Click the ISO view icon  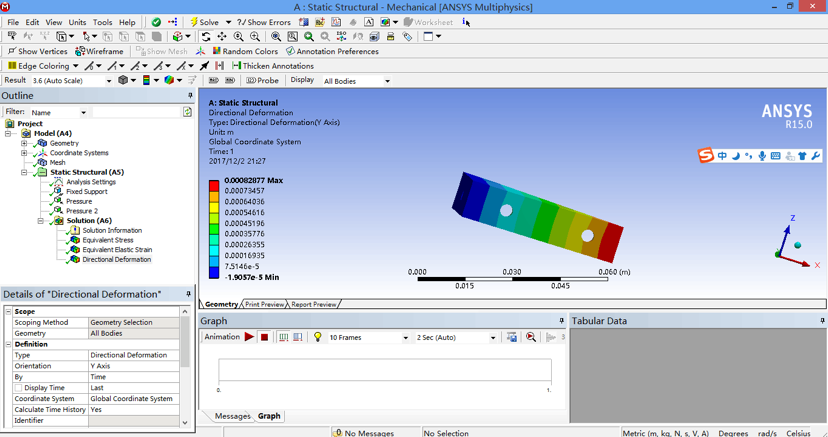[341, 36]
